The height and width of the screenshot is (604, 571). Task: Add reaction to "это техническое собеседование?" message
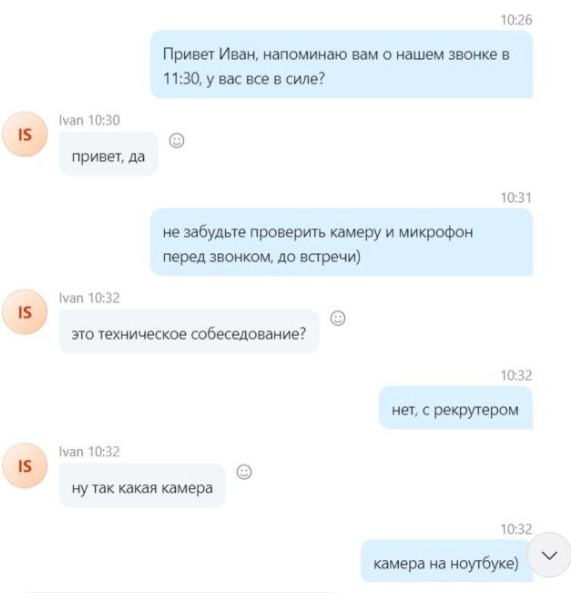(x=338, y=318)
